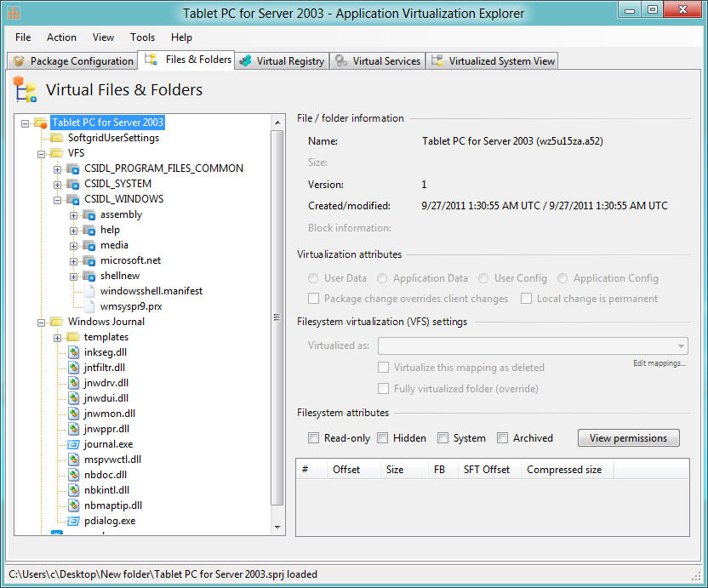This screenshot has height=588, width=708.
Task: Click the templates folder icon
Action: tap(73, 337)
